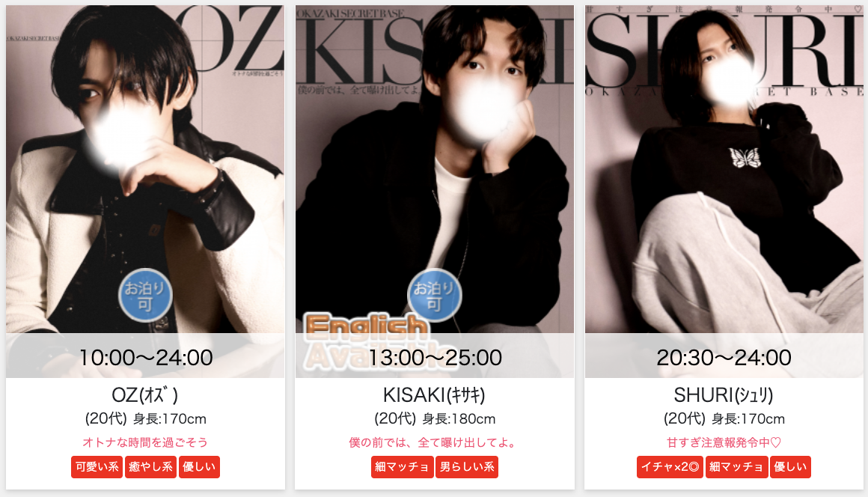Select the 細マッチョ tag under KISAKI
This screenshot has height=497, width=868.
402,467
